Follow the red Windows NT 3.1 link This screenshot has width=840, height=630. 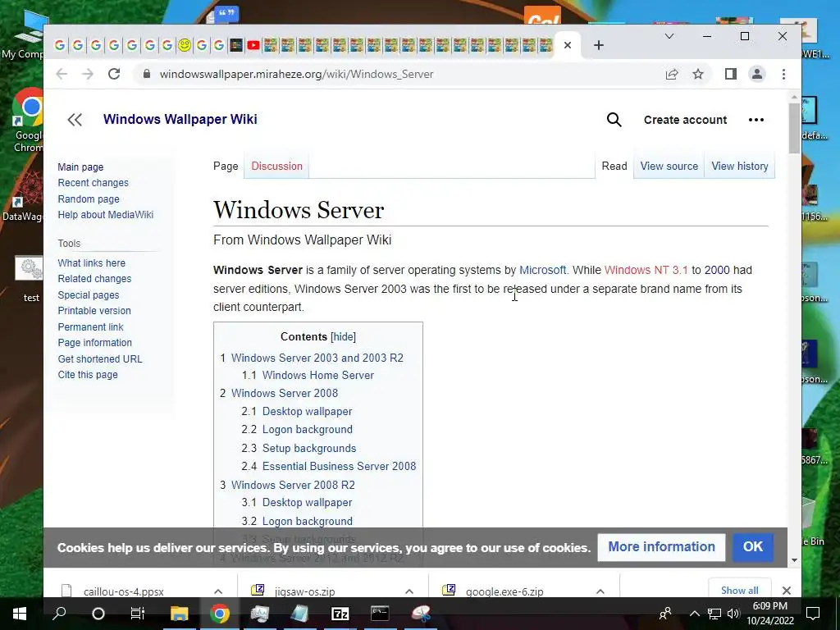coord(646,270)
